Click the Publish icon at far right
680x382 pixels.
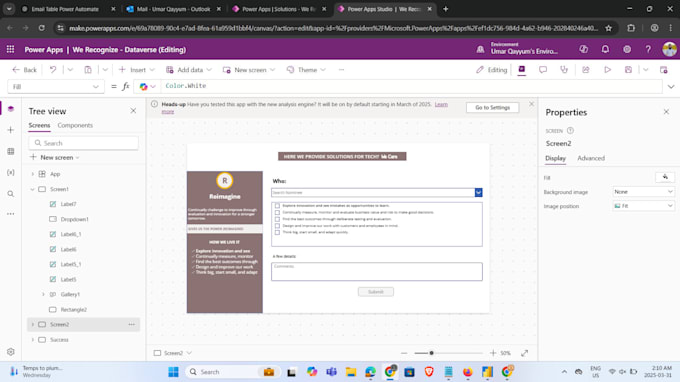pyautogui.click(x=664, y=69)
